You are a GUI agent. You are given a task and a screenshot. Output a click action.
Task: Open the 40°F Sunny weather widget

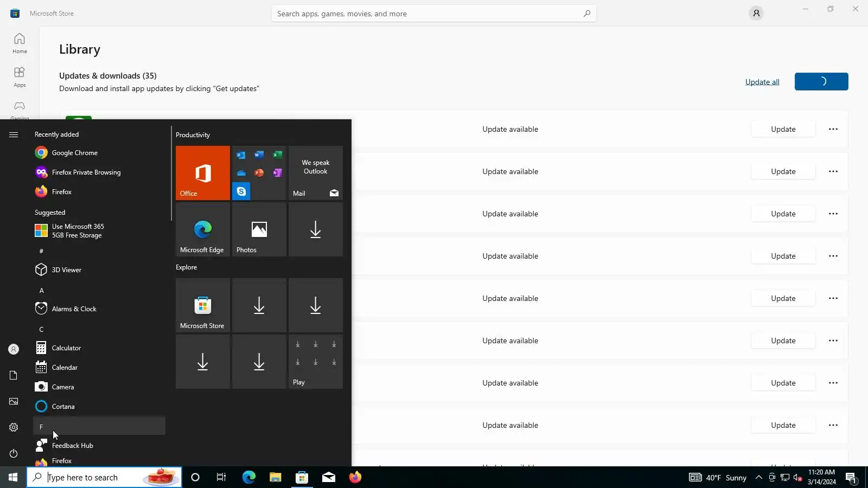click(718, 478)
